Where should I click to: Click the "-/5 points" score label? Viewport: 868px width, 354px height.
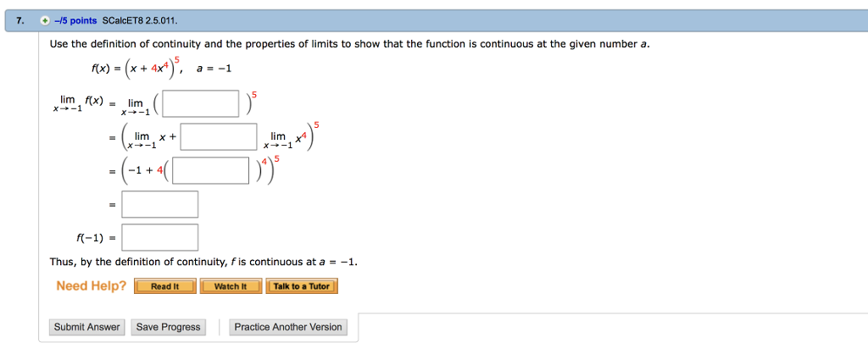[x=75, y=21]
